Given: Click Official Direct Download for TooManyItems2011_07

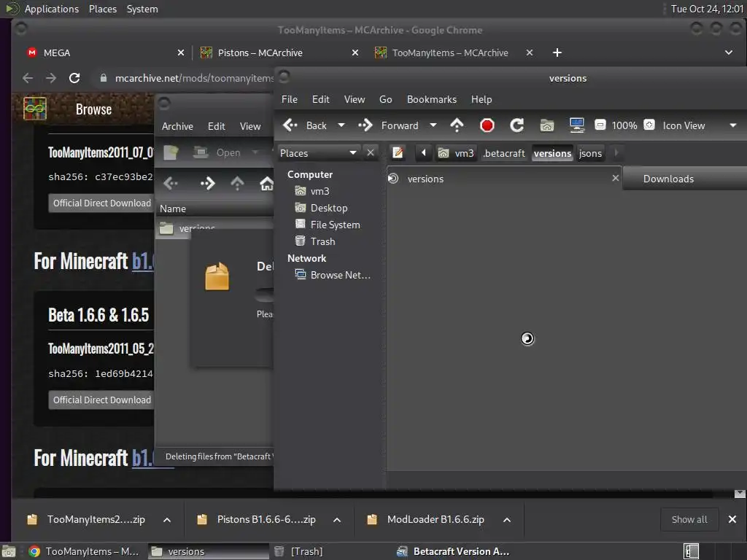Looking at the screenshot, I should click(x=101, y=203).
